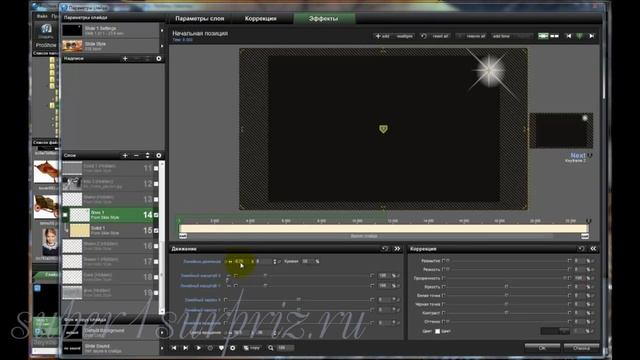Toggle visibility checkbox of layer 11
The height and width of the screenshot is (360, 640).
tap(156, 168)
